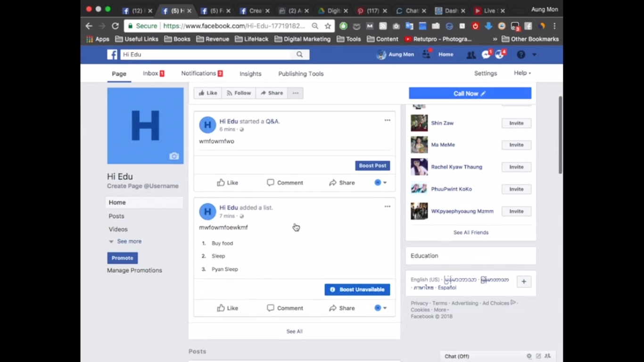Open the Notifications tab of the page
This screenshot has height=362, width=644.
coord(202,74)
